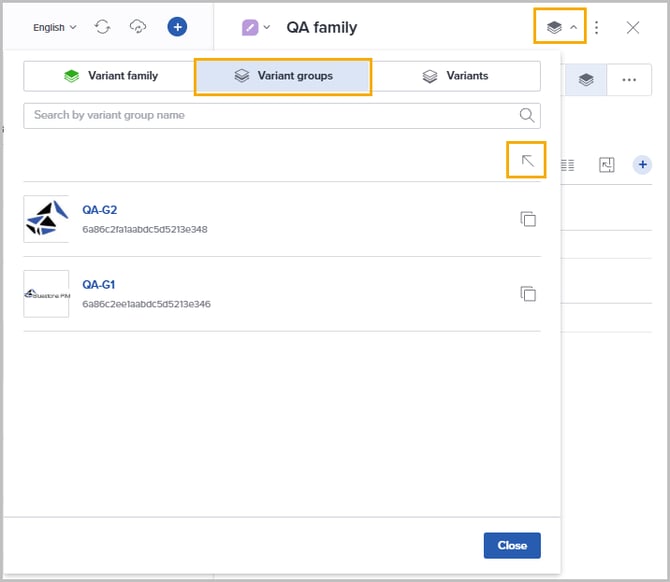This screenshot has height=582, width=670.
Task: Open the QA-G2 variant group link
Action: point(100,210)
